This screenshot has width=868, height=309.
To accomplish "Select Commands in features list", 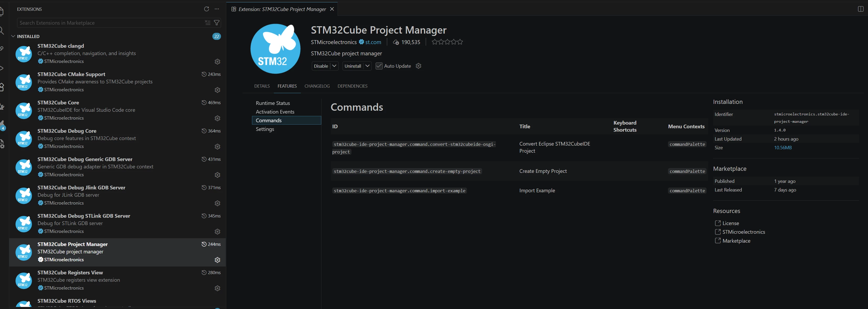I will [x=286, y=120].
